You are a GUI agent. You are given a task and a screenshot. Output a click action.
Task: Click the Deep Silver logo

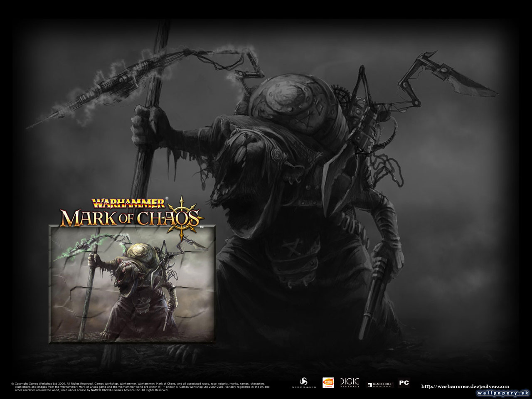click(303, 383)
